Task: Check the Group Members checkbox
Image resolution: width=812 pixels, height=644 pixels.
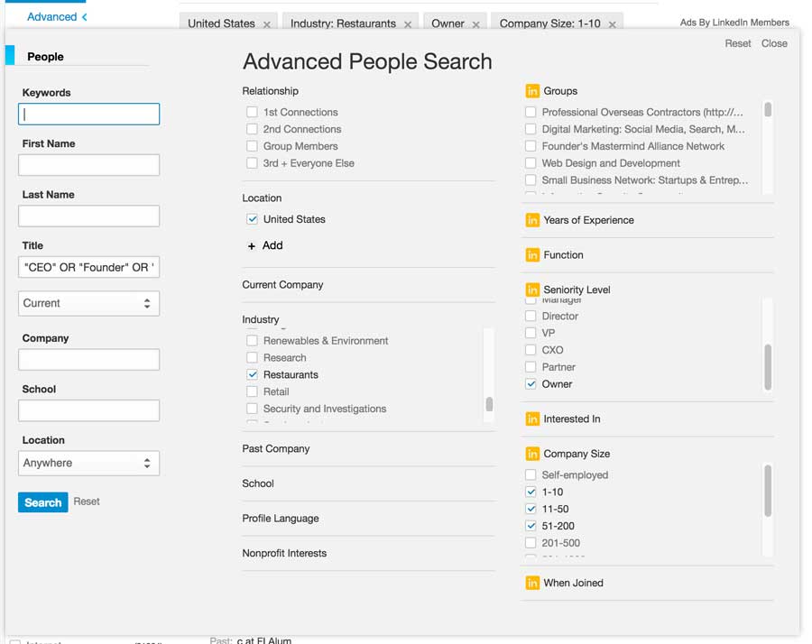Action: pyautogui.click(x=252, y=146)
